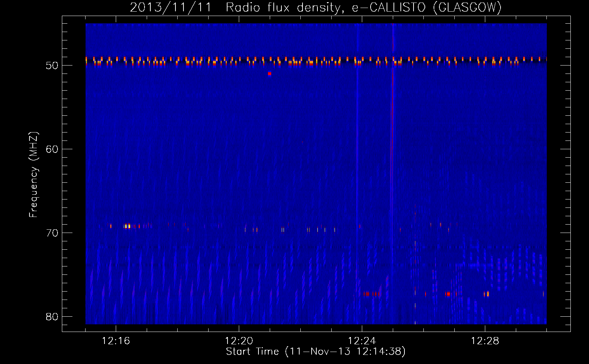Click the thin orange vertical line starting at 67 MHz
This screenshot has width=589, height=364.
click(415, 264)
